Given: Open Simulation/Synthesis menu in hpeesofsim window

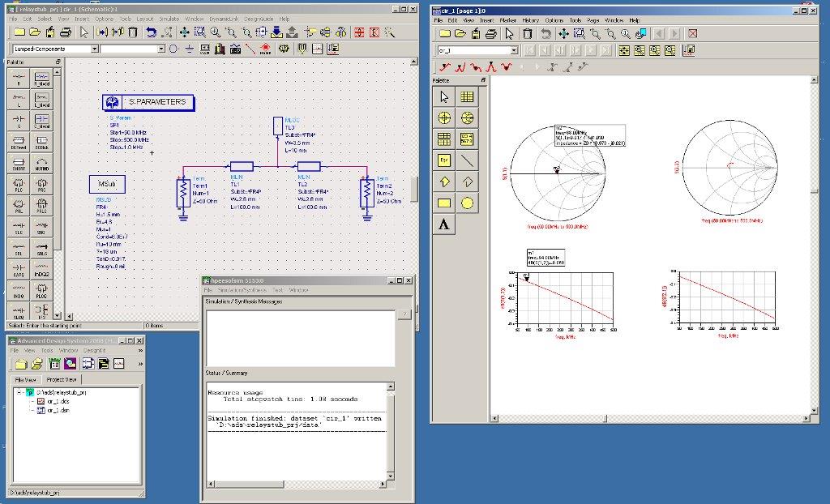Looking at the screenshot, I should (242, 290).
